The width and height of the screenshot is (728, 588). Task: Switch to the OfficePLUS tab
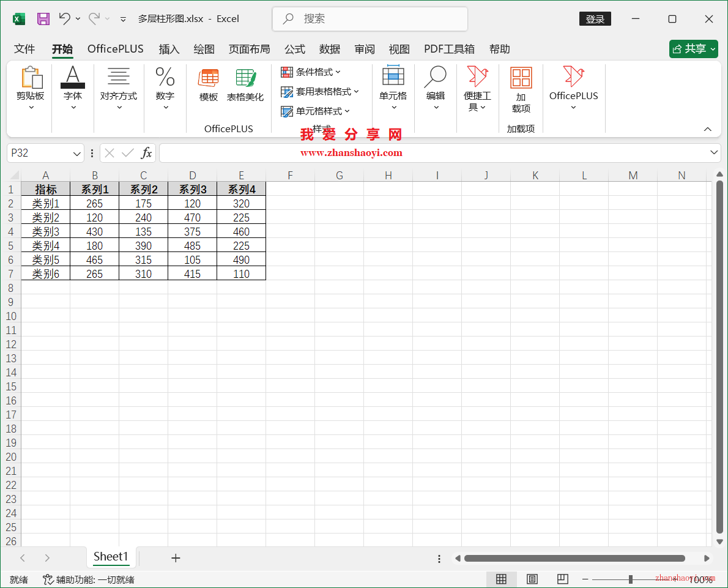pyautogui.click(x=115, y=49)
